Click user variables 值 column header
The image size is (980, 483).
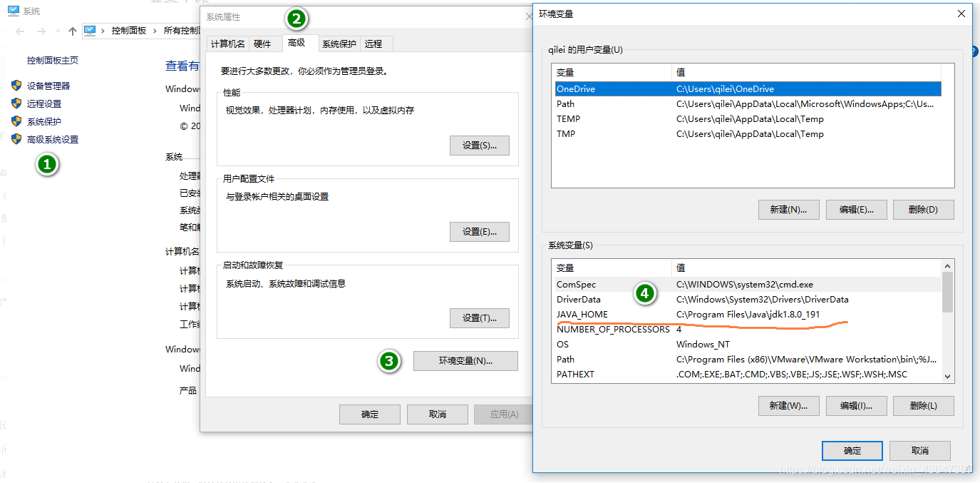(806, 72)
